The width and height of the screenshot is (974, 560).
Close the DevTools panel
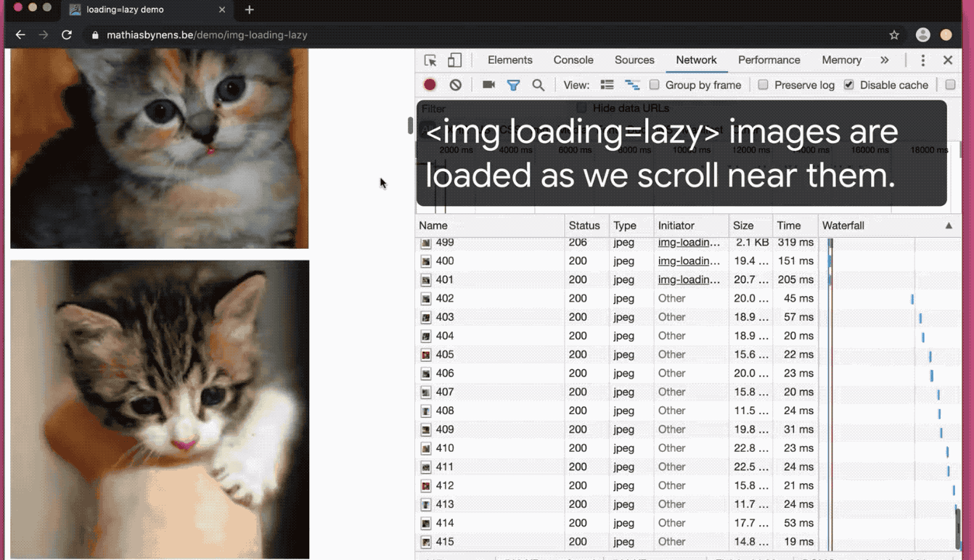click(x=947, y=60)
